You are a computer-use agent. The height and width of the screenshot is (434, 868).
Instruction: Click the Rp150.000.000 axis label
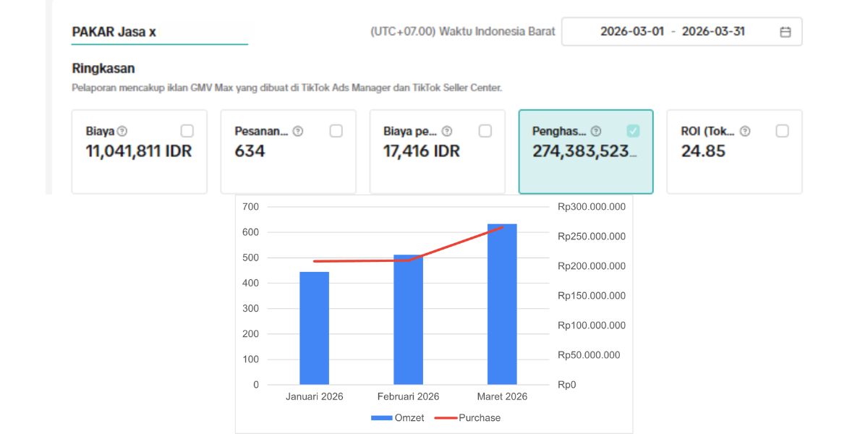pyautogui.click(x=592, y=296)
